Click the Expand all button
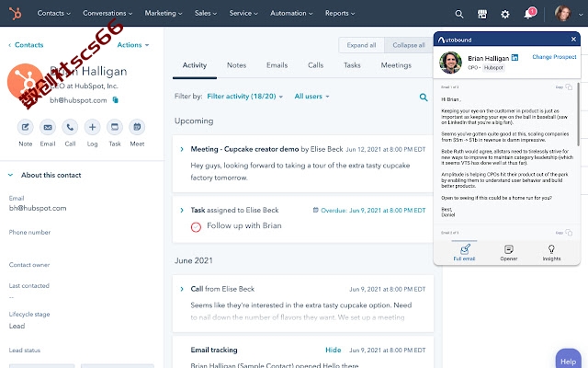Screen dimensions: 588x368 361,45
